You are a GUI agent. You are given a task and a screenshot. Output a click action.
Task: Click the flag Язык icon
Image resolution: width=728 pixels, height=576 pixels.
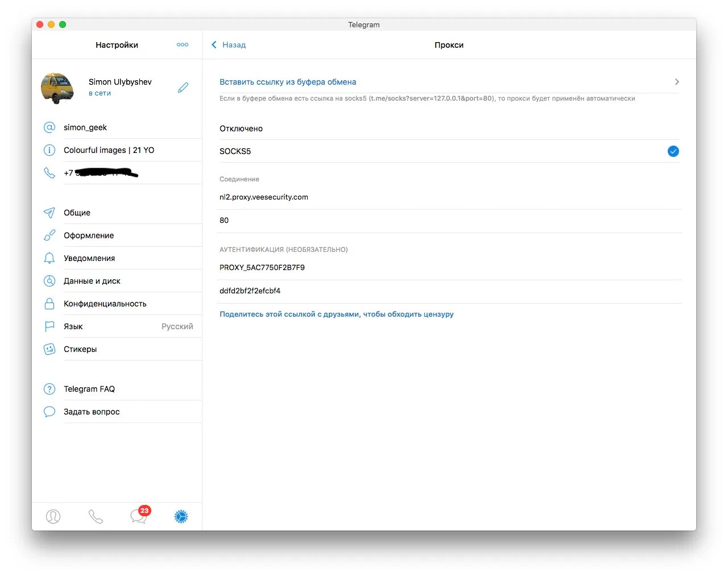click(49, 326)
